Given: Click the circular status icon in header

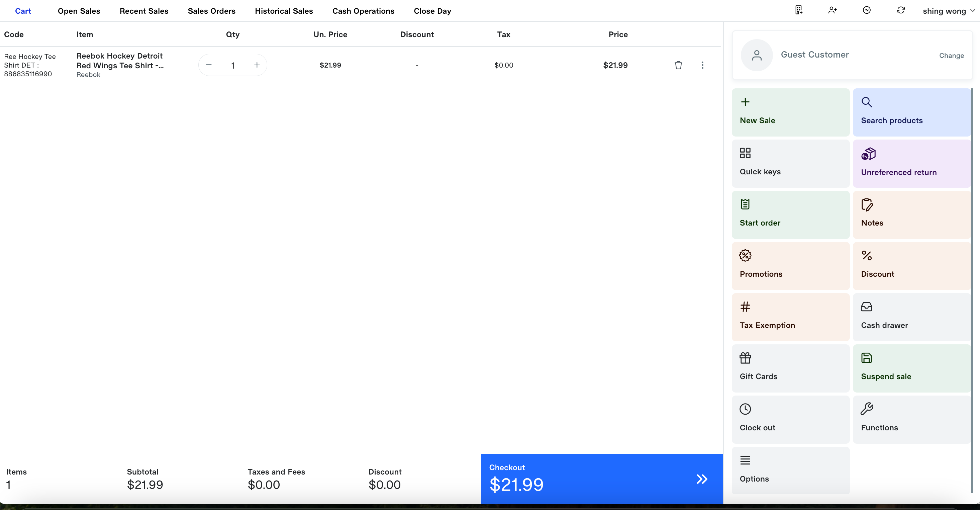Looking at the screenshot, I should click(867, 10).
